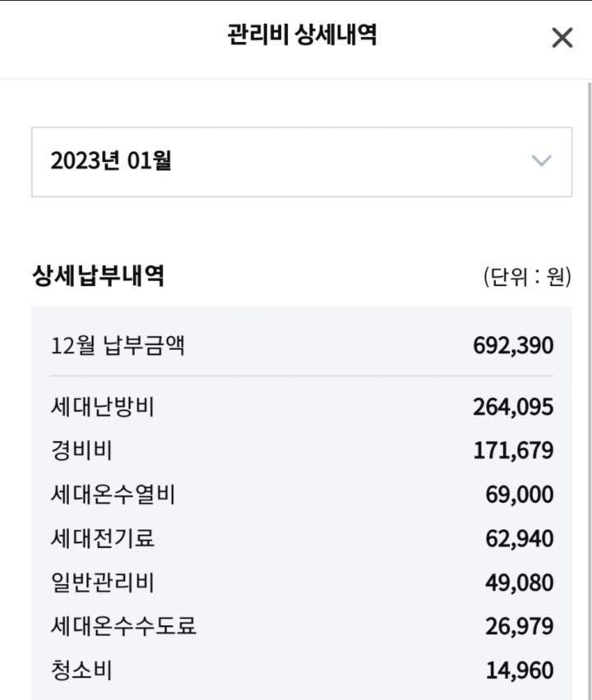The height and width of the screenshot is (700, 592).
Task: Click the 171,679 security fee amount
Action: tap(513, 451)
